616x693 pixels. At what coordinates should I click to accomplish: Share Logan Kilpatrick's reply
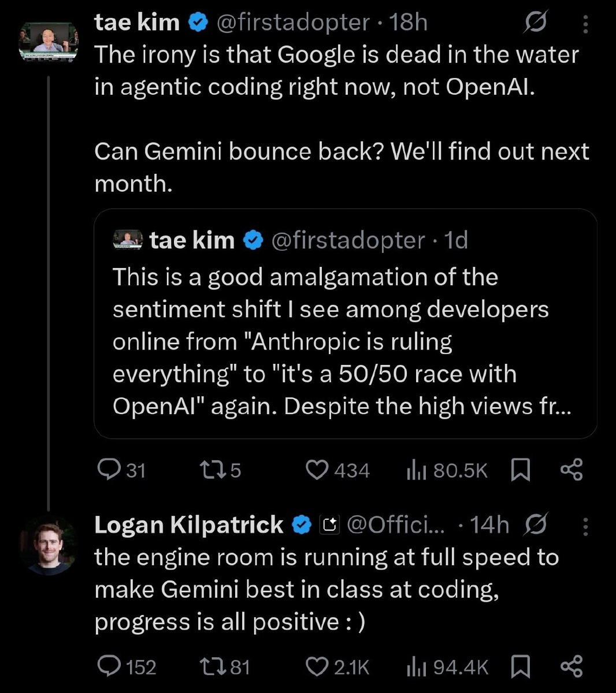click(x=572, y=667)
